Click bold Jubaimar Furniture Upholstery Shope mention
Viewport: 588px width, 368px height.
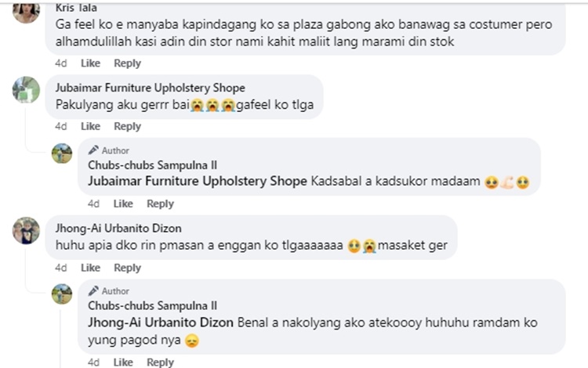coord(197,182)
